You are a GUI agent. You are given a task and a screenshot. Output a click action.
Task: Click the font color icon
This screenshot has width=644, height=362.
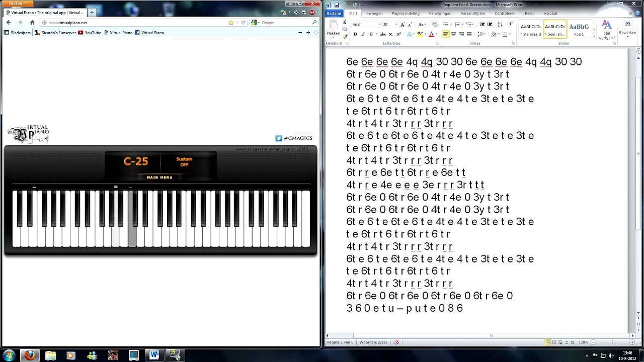[431, 34]
